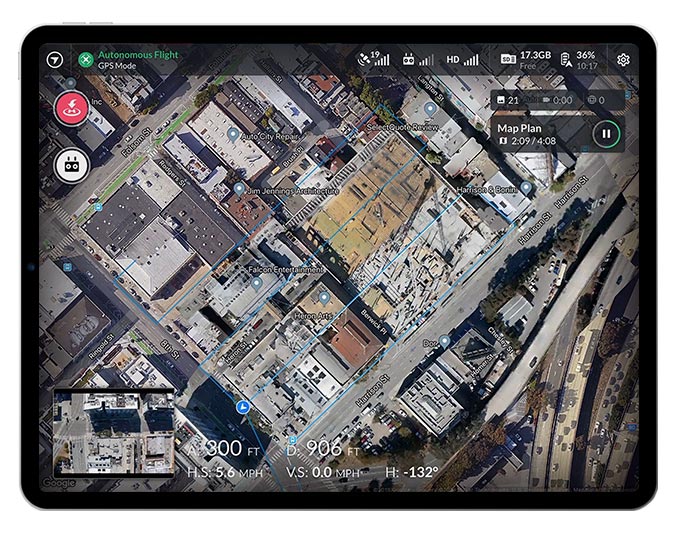Tap the heading readout -132°
Viewport: 680px width, 540px height.
coord(412,472)
